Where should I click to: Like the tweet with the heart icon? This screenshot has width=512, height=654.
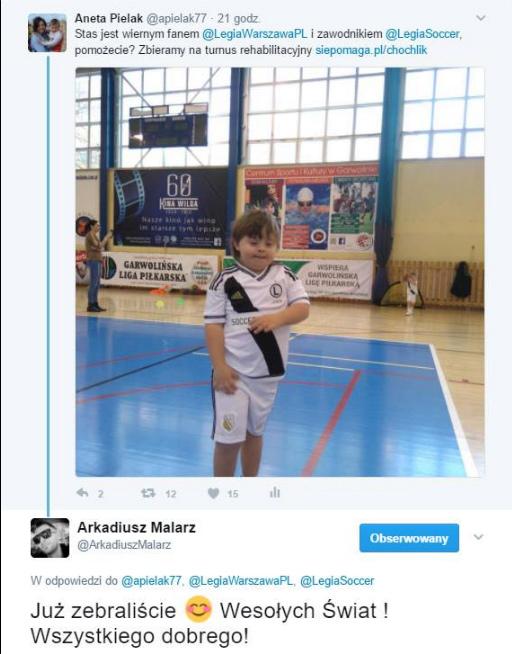pyautogui.click(x=213, y=493)
